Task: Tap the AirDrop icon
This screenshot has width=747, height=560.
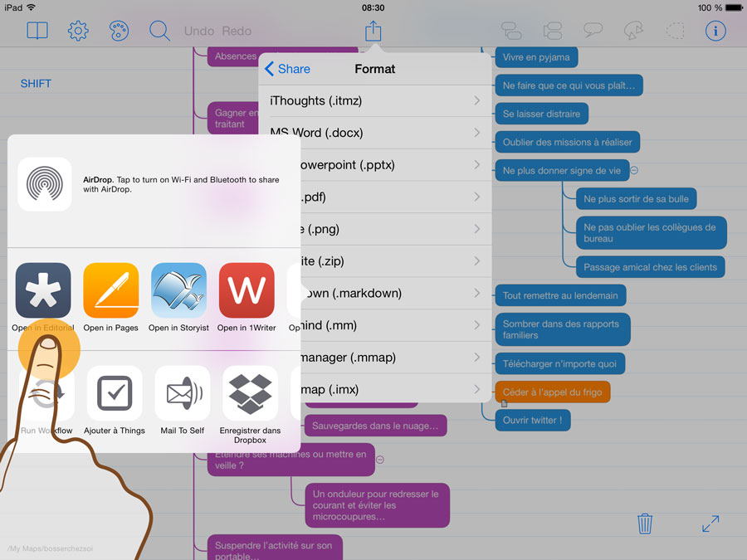Action: [45, 184]
